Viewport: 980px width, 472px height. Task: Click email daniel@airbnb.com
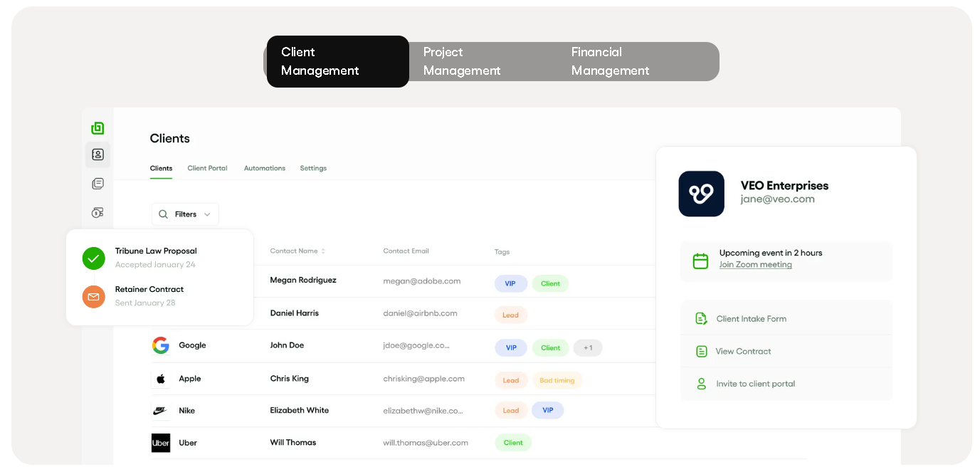(420, 313)
